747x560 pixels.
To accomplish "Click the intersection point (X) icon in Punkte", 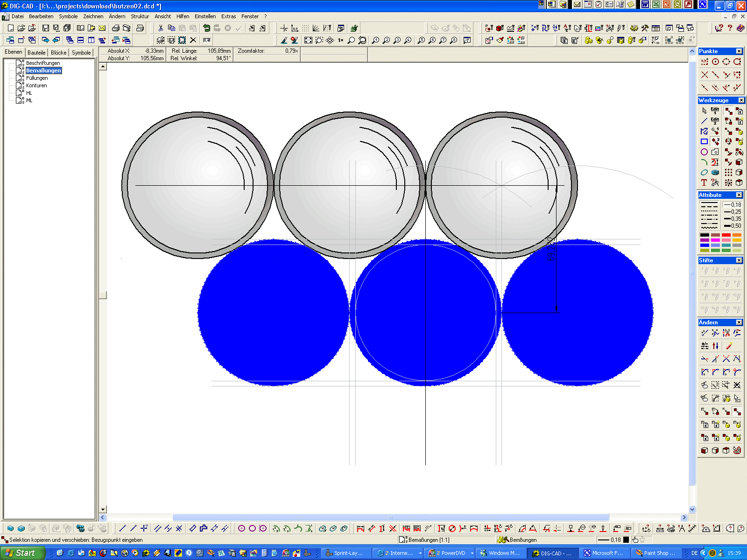I will (x=705, y=75).
